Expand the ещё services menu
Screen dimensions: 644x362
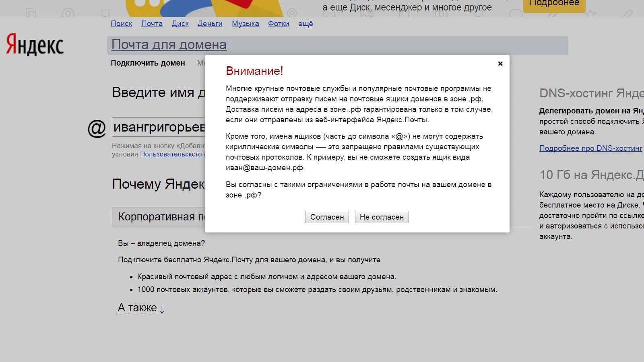point(305,24)
